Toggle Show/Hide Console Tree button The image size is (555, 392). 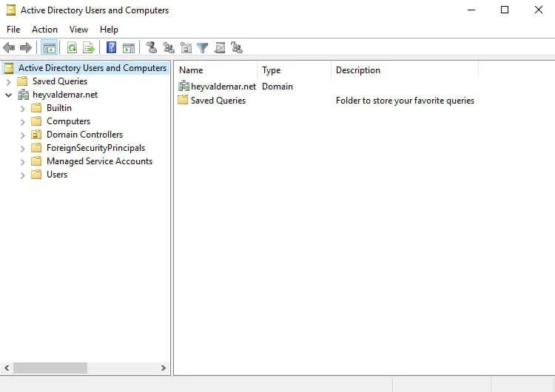pos(49,47)
